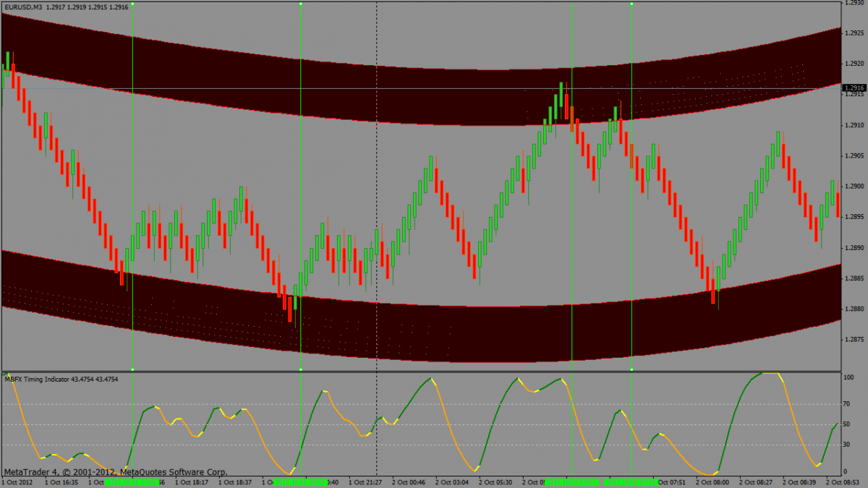The image size is (868, 488).
Task: Click the 2 Oct 08:53 time label
Action: tap(843, 481)
